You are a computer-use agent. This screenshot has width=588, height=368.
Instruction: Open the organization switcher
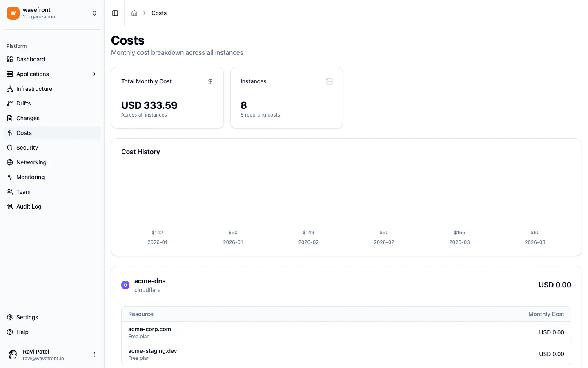94,13
